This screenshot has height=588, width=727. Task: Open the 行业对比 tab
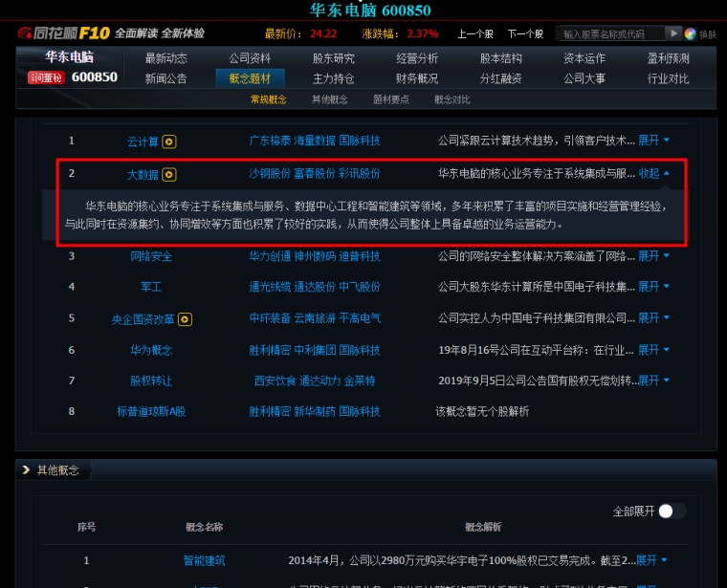[x=668, y=78]
